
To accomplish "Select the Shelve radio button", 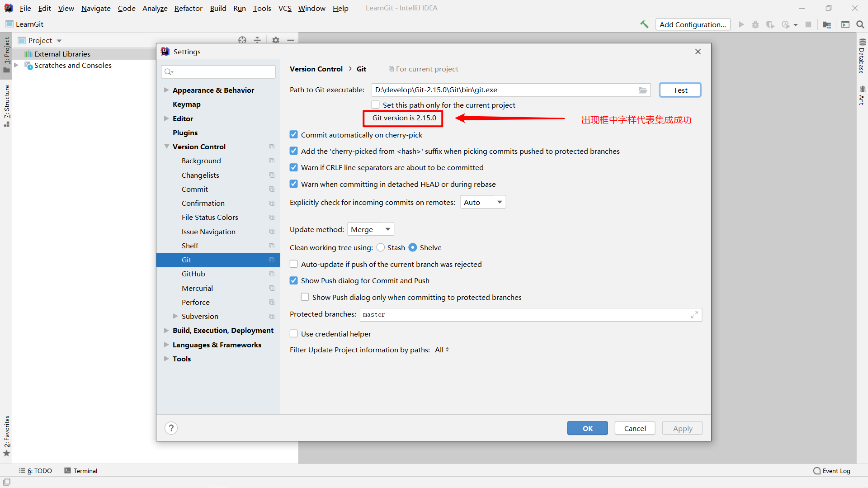I will (413, 247).
